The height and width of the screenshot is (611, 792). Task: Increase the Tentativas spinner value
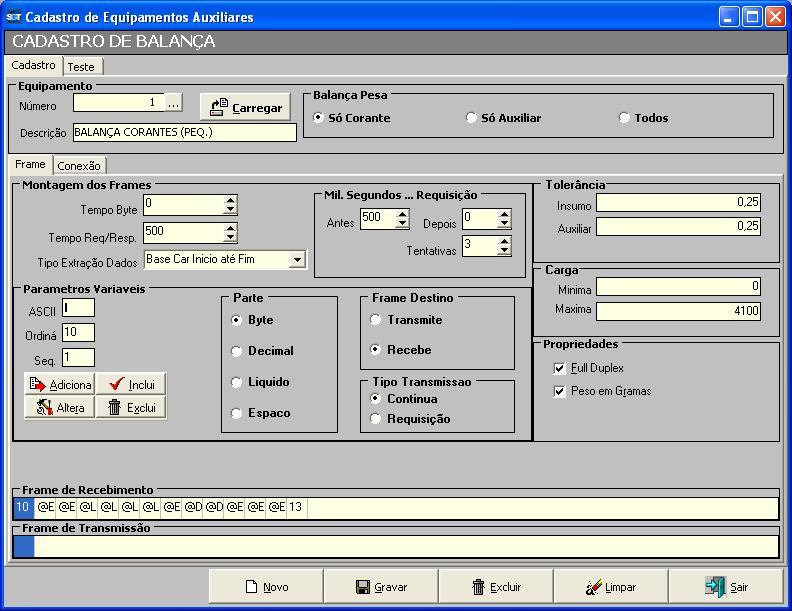point(504,241)
